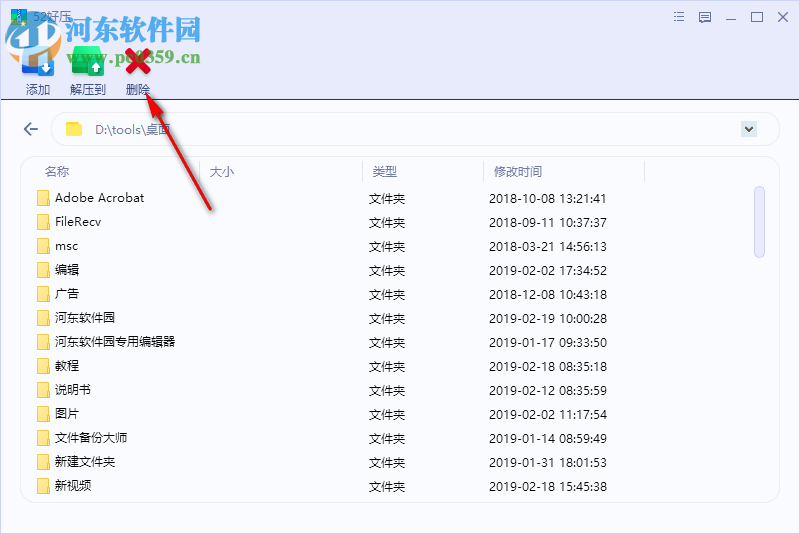800x534 pixels.
Task: Sort by Modified time (修改时间) header
Action: click(x=517, y=172)
